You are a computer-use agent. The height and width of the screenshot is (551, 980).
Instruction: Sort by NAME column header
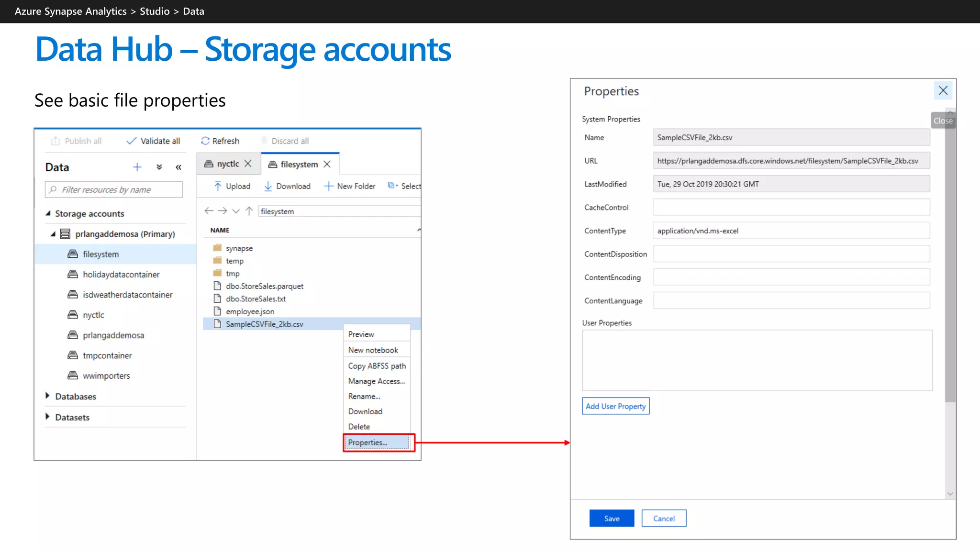tap(220, 230)
